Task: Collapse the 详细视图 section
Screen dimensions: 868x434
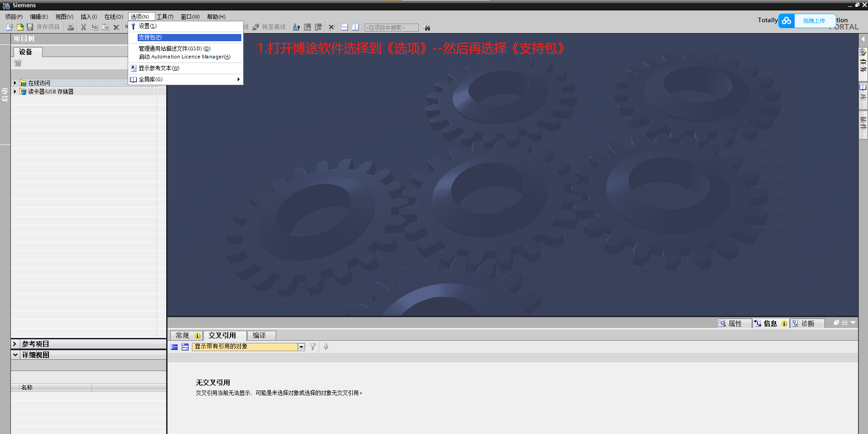Action: [x=15, y=355]
